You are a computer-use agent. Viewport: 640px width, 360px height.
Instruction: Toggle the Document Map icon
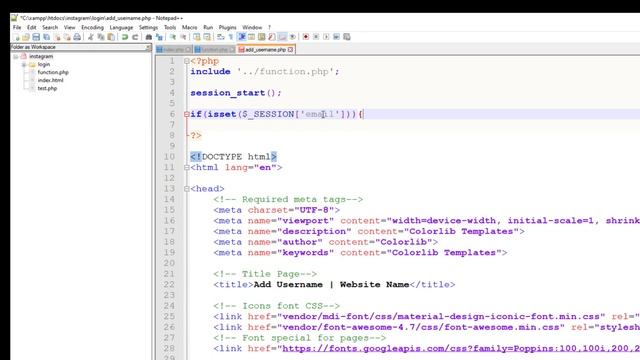[x=261, y=37]
